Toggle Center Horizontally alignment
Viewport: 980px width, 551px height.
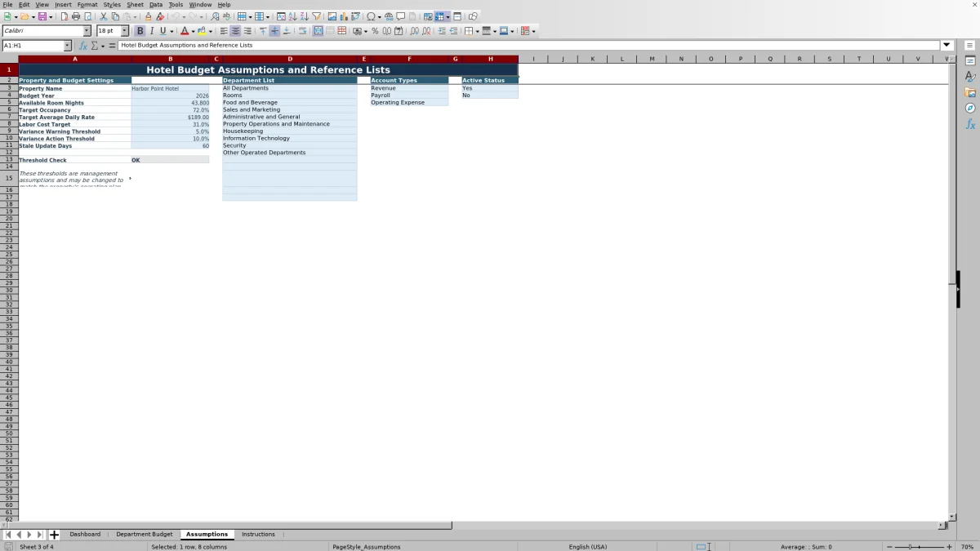pos(235,31)
